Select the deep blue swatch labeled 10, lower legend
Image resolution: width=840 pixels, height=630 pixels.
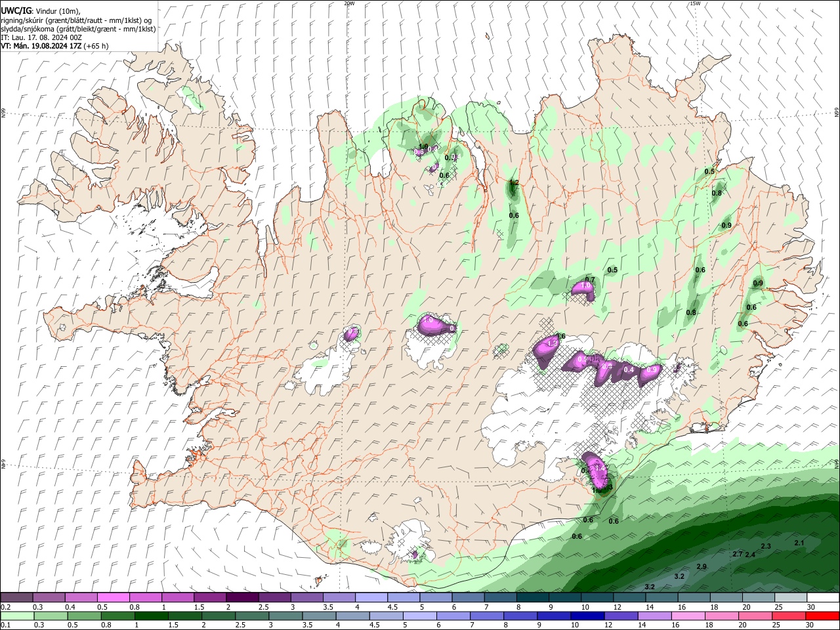tap(587, 616)
